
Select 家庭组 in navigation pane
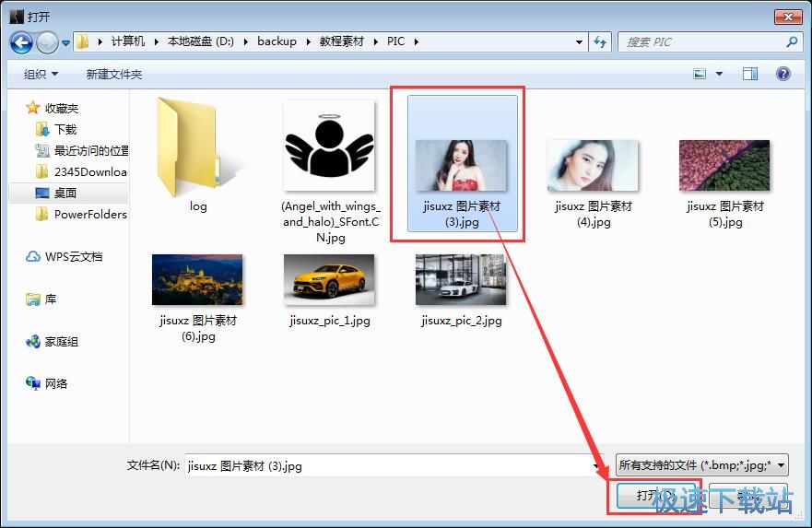[x=61, y=342]
